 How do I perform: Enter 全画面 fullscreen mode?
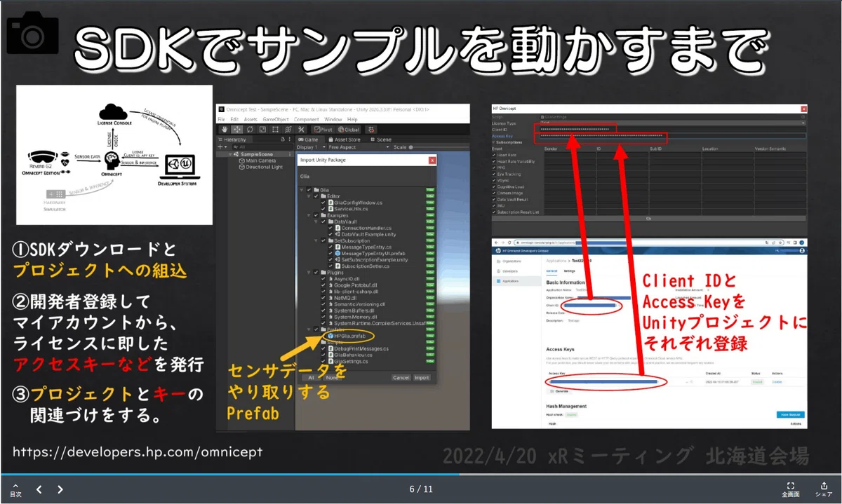tap(791, 489)
